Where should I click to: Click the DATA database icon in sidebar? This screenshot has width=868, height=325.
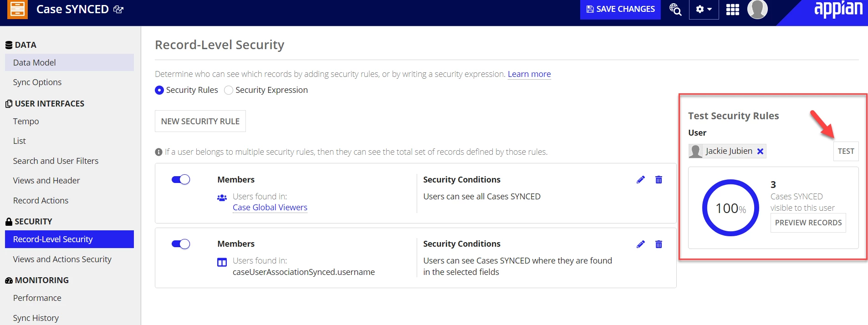(x=9, y=45)
